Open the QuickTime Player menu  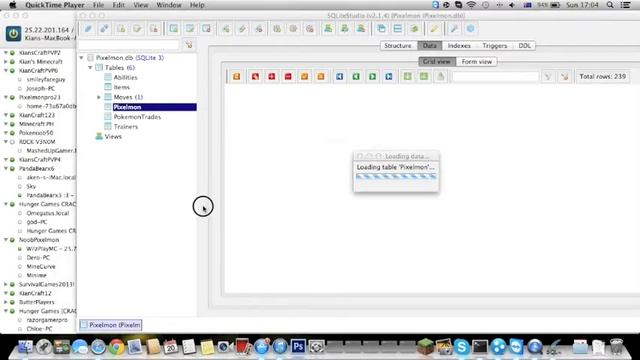[55, 5]
